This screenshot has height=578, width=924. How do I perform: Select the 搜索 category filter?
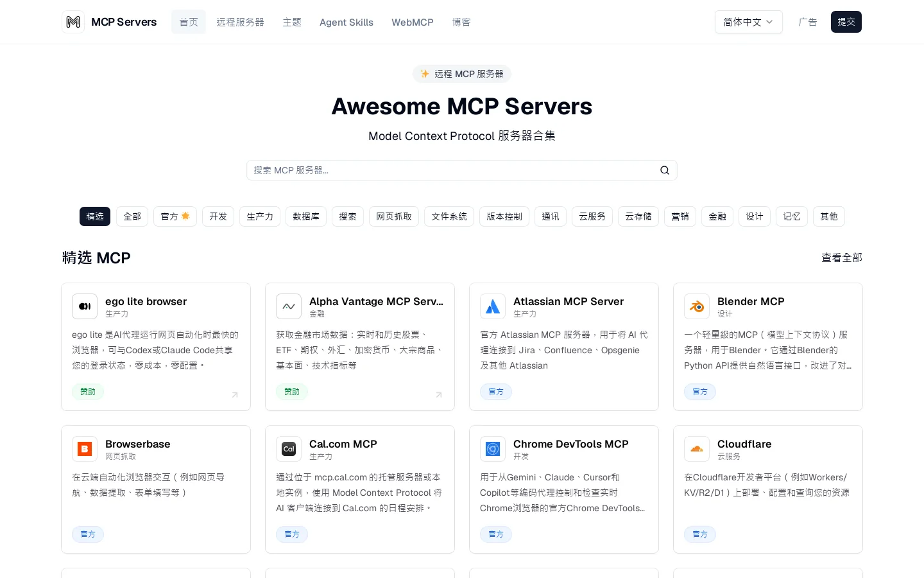348,216
